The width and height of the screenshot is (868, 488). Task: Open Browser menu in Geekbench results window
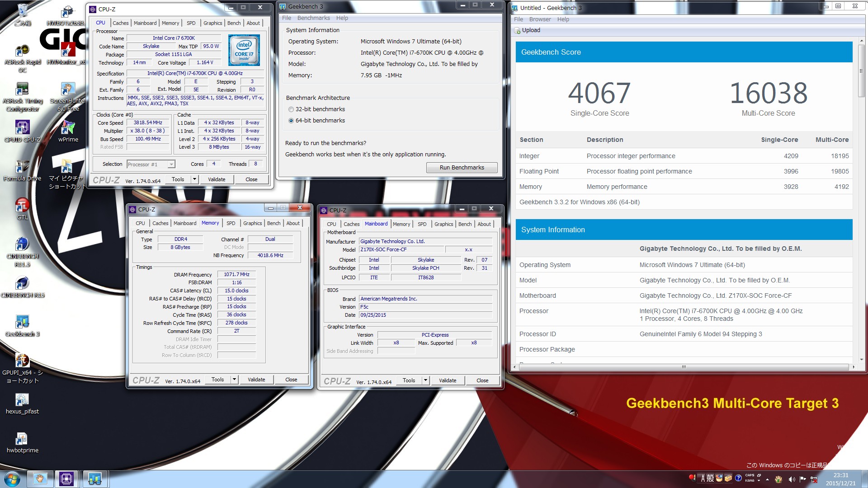(x=540, y=19)
